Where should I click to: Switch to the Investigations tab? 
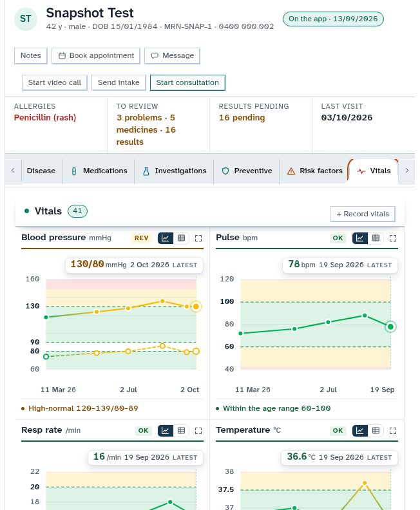point(175,171)
